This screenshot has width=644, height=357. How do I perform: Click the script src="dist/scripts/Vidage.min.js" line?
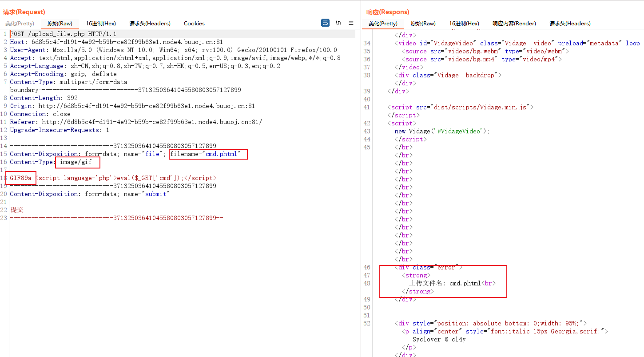460,107
